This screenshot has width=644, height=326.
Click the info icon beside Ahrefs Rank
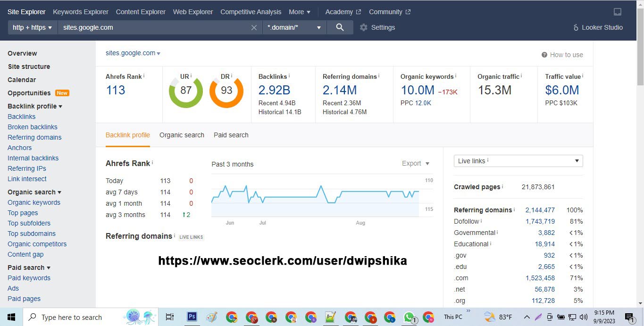point(144,76)
